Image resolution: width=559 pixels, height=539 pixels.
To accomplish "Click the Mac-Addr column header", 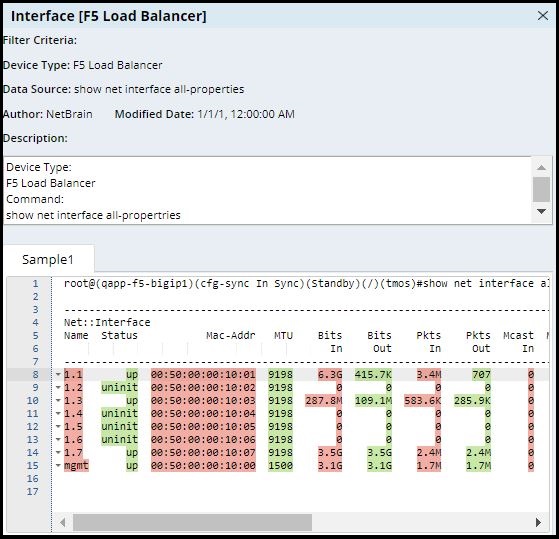I will (x=231, y=335).
